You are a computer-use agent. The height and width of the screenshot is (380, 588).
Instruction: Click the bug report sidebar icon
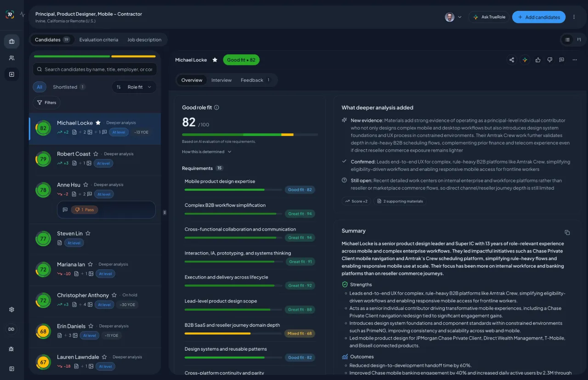point(11,349)
